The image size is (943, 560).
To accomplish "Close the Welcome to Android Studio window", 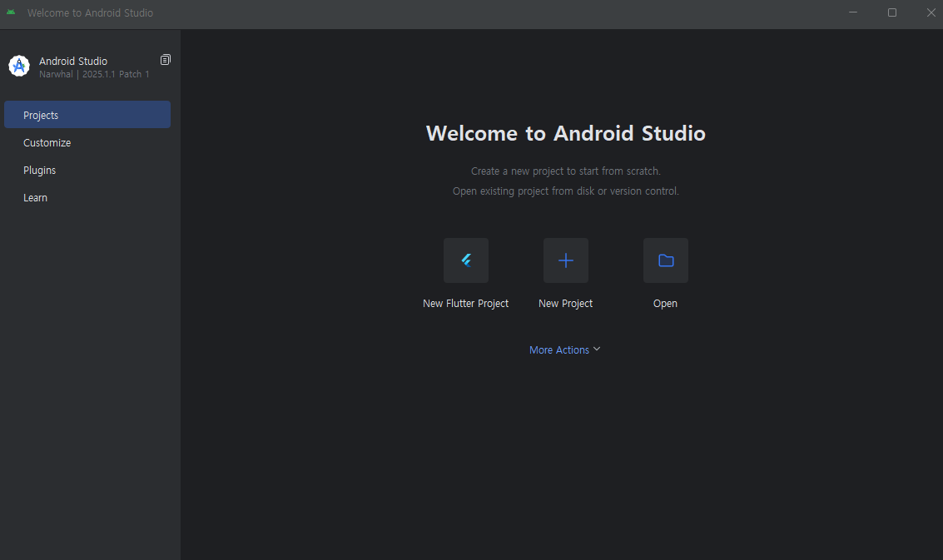I will click(931, 12).
